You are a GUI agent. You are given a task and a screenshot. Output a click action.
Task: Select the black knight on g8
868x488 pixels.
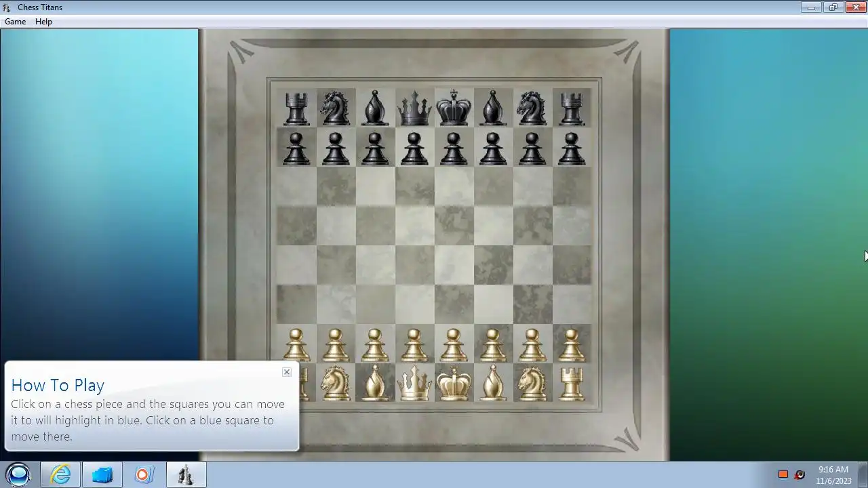pyautogui.click(x=532, y=108)
